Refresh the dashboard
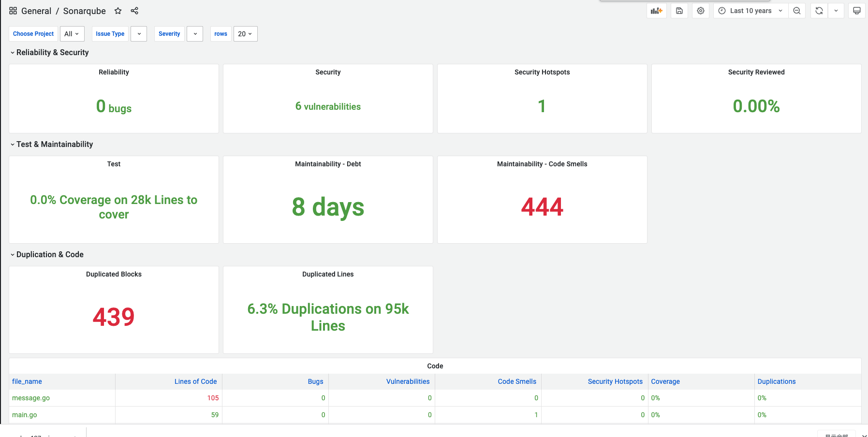Viewport: 868px width, 437px height. (x=819, y=11)
